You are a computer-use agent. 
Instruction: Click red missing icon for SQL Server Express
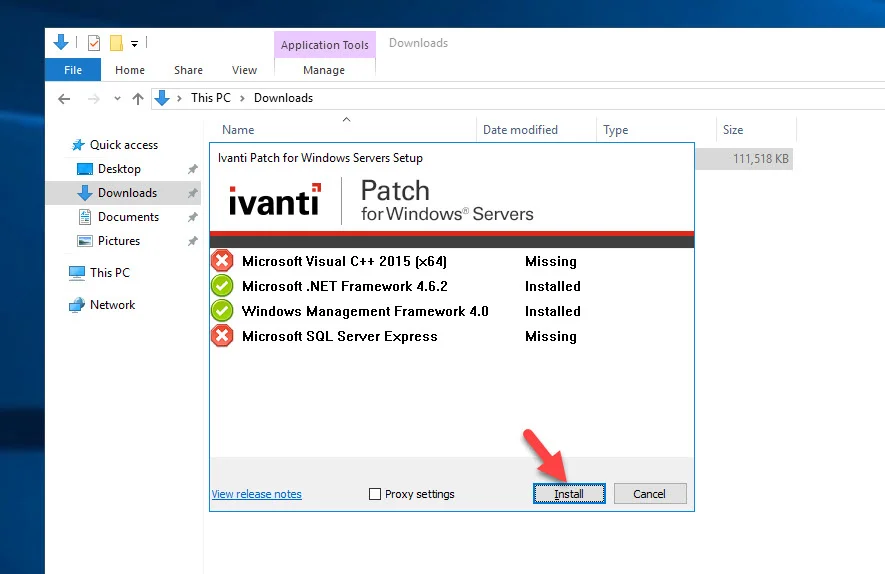(x=222, y=336)
